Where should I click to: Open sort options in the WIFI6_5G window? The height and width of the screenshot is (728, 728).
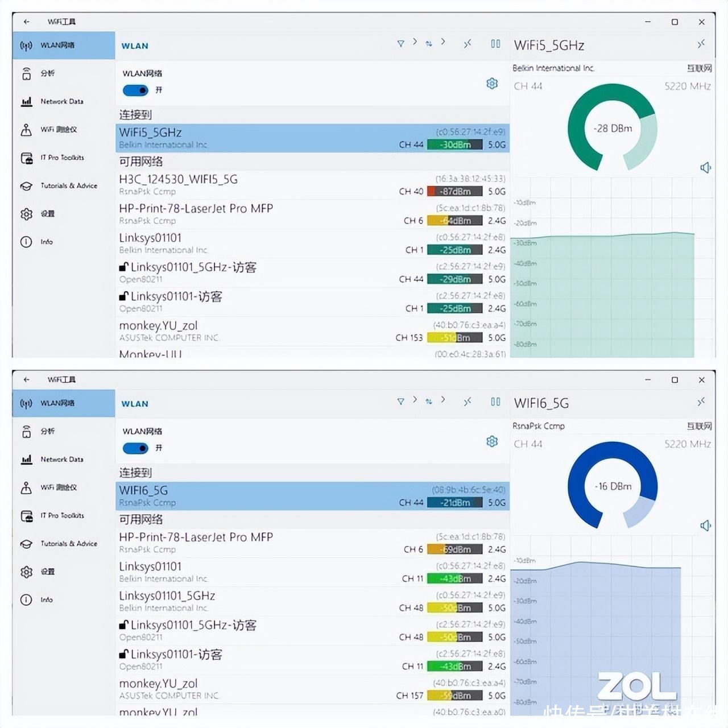pos(429,401)
